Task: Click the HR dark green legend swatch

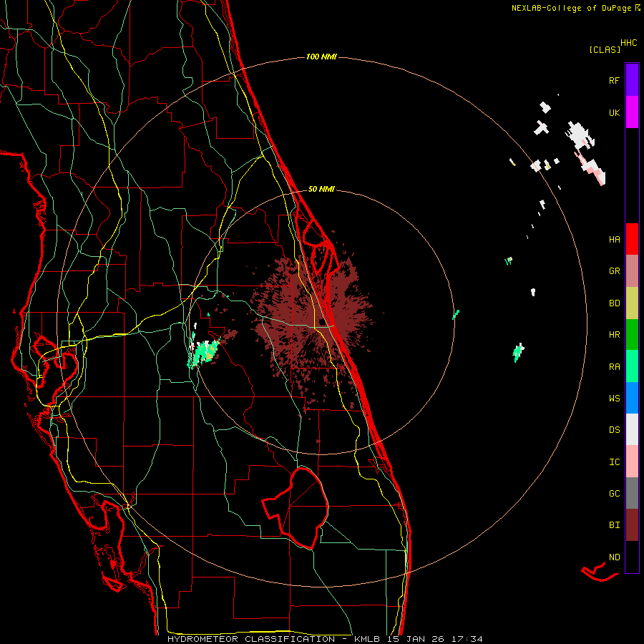Action: point(632,335)
